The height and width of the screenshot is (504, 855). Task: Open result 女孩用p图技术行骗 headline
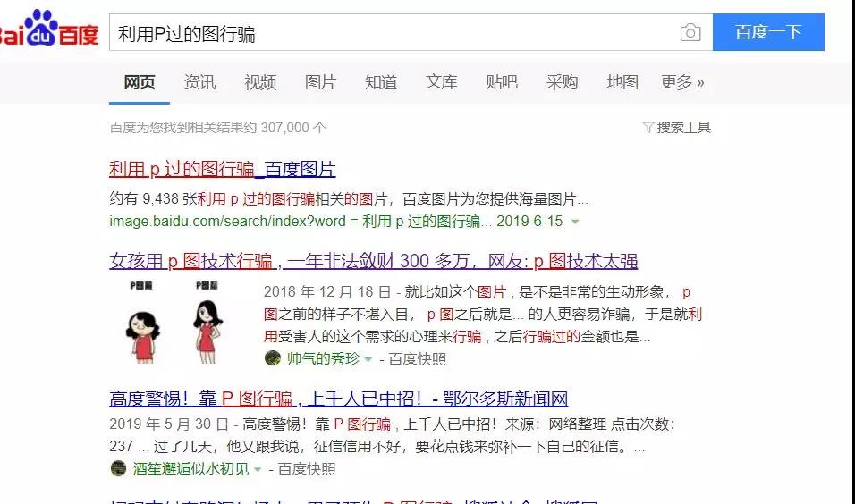tap(374, 261)
